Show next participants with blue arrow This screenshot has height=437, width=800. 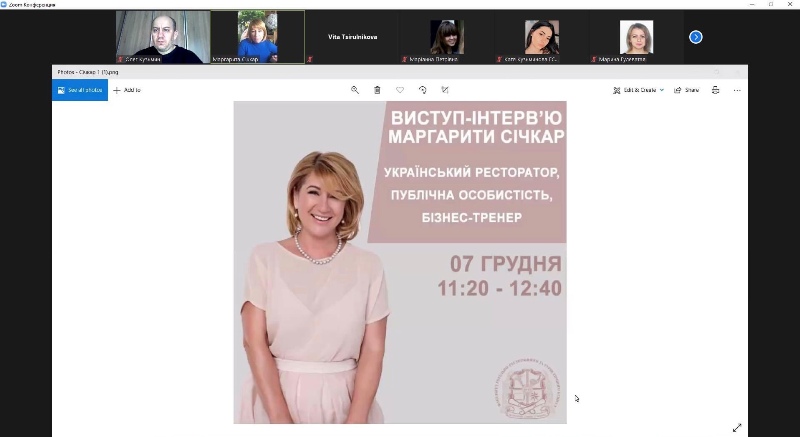click(x=695, y=37)
